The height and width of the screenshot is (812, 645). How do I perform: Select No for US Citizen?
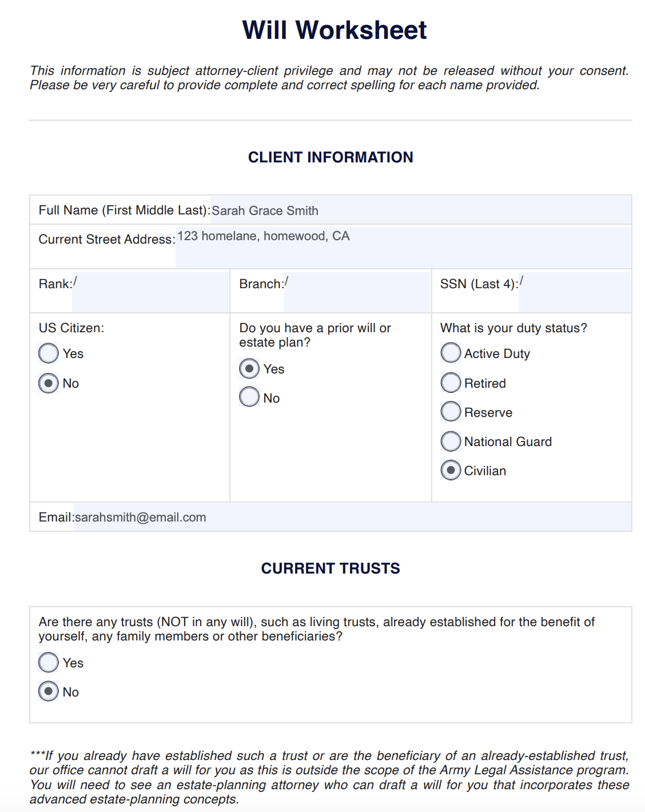[49, 383]
